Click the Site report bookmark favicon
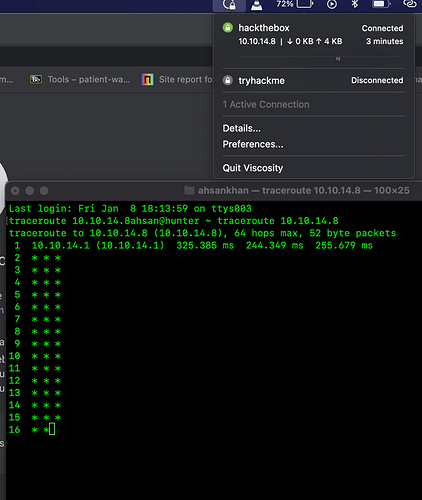Image resolution: width=422 pixels, height=500 pixels. tap(148, 79)
